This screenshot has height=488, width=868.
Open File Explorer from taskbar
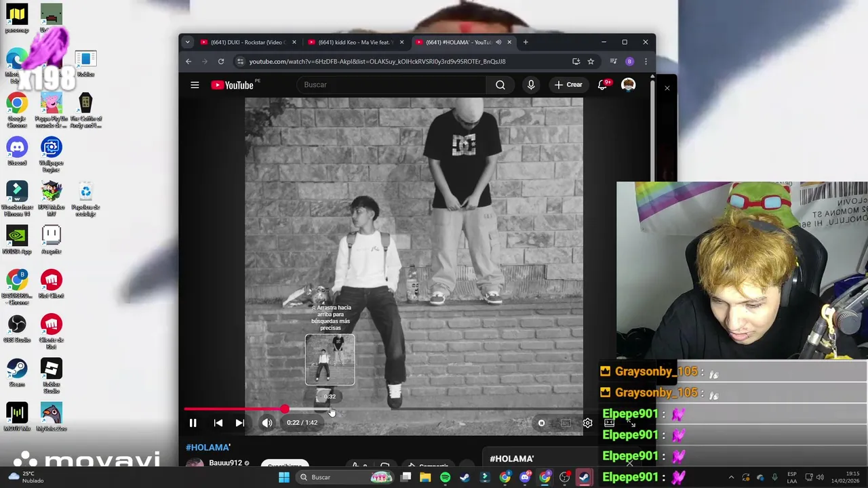[x=425, y=477]
